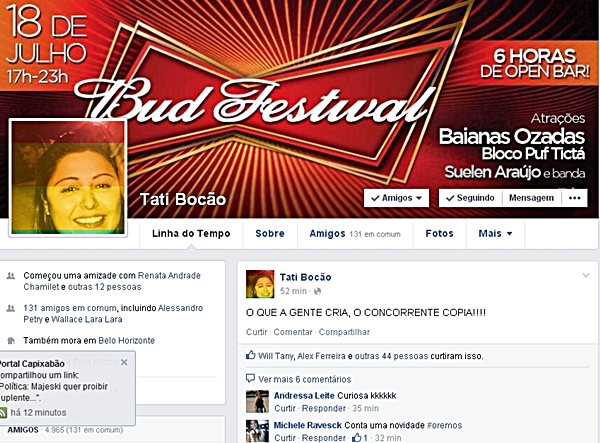
Task: Click the city icon beside Também mora em
Action: click(11, 340)
